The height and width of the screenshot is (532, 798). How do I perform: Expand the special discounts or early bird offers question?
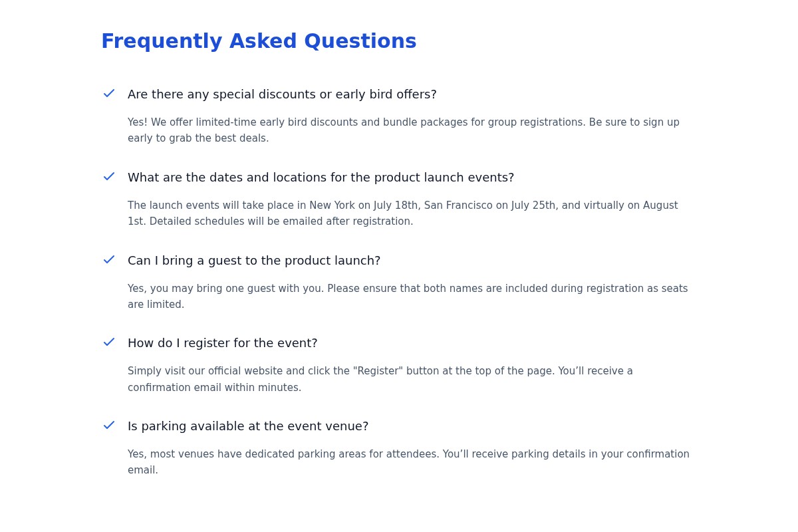point(282,94)
